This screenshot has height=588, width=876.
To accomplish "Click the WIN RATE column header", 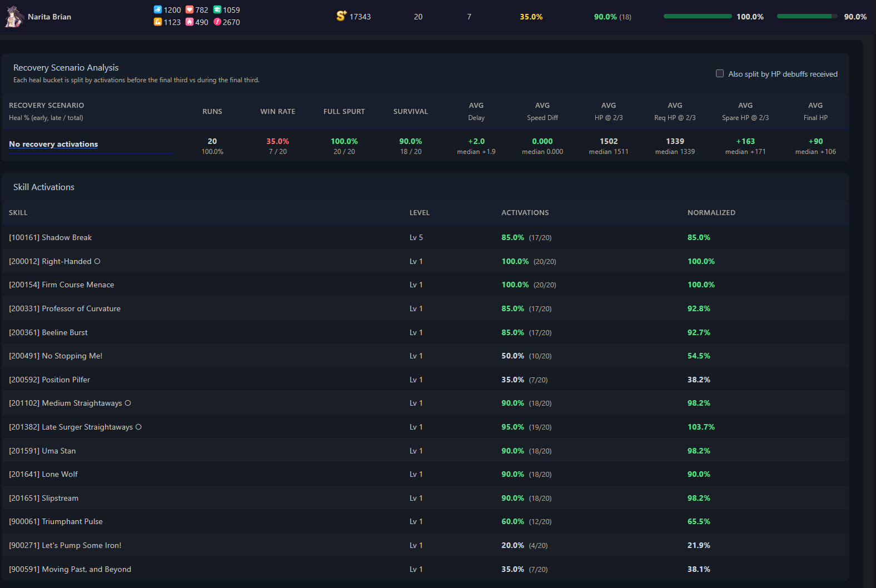I will click(x=278, y=112).
